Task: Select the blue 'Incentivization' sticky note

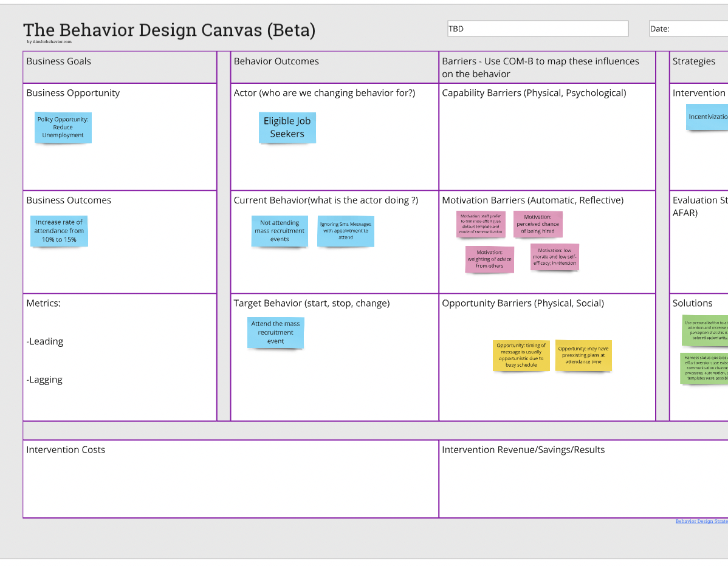Action: [707, 117]
